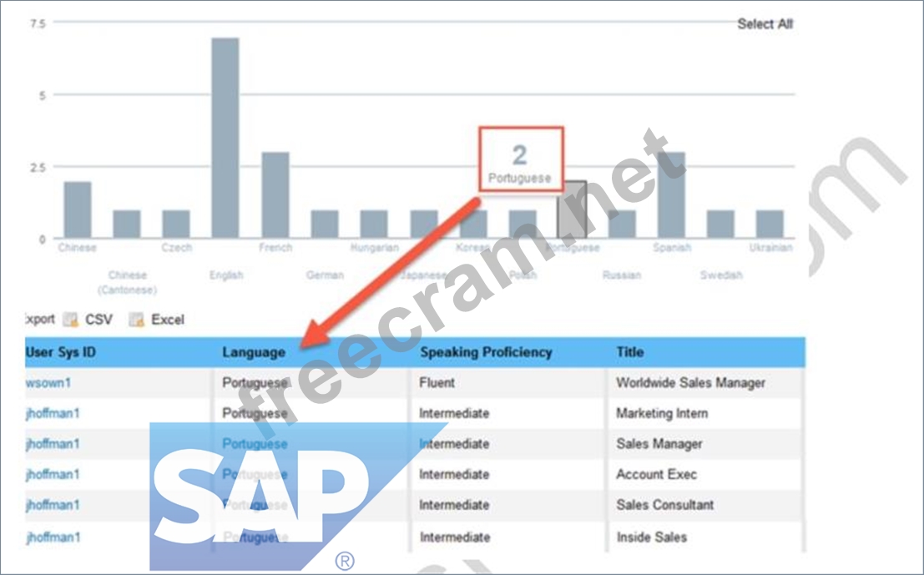Viewport: 924px width, 575px height.
Task: Click Portuguese link in Sales Manager row
Action: (x=255, y=444)
